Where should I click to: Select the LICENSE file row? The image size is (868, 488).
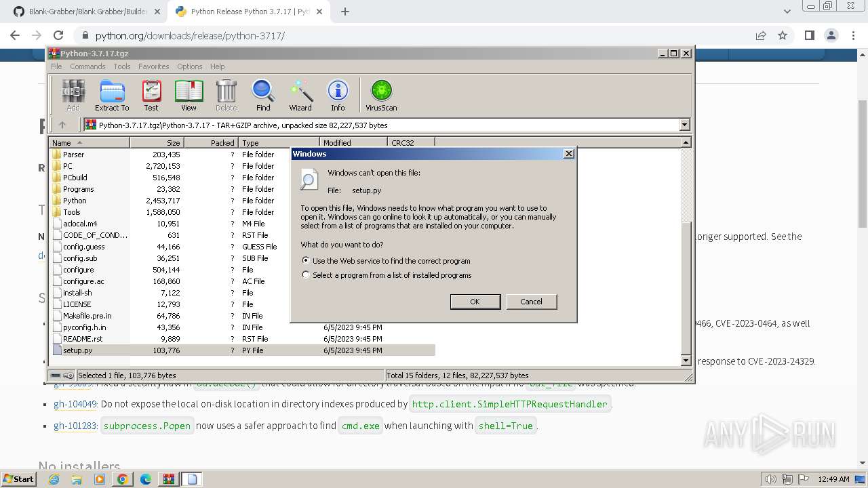242,304
